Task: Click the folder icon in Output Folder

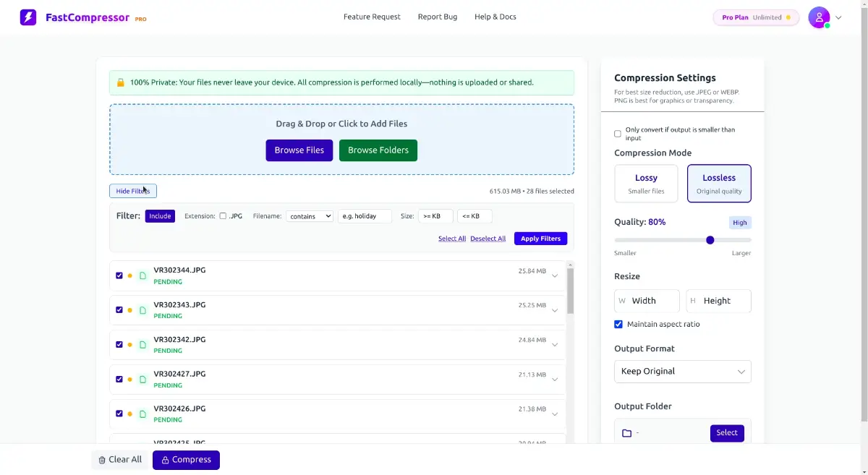Action: (x=627, y=433)
